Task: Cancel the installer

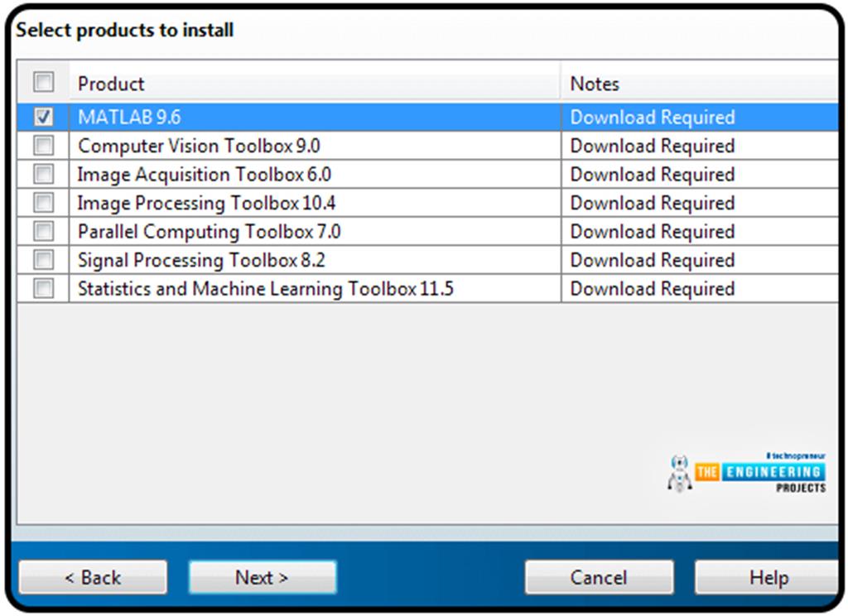Action: pyautogui.click(x=599, y=577)
